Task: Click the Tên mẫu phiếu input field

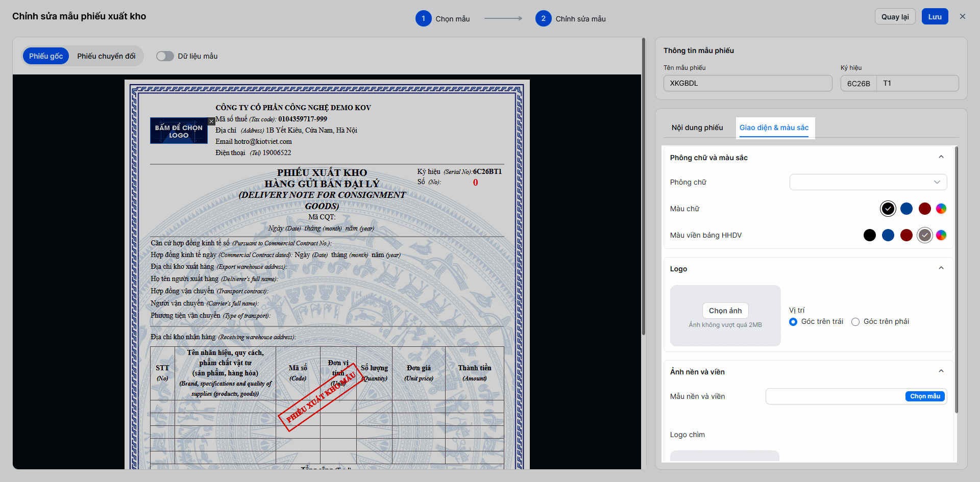Action: point(748,83)
